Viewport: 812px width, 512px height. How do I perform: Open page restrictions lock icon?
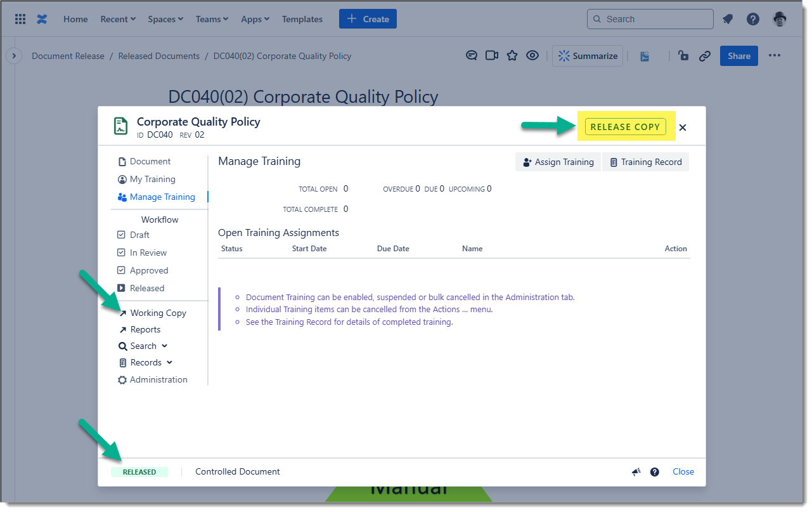[683, 56]
